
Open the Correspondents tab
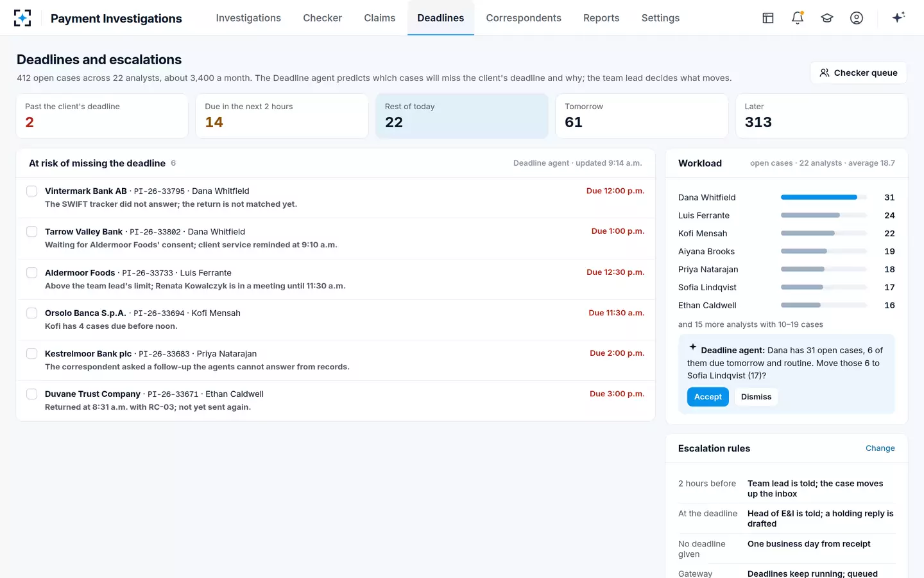tap(524, 18)
